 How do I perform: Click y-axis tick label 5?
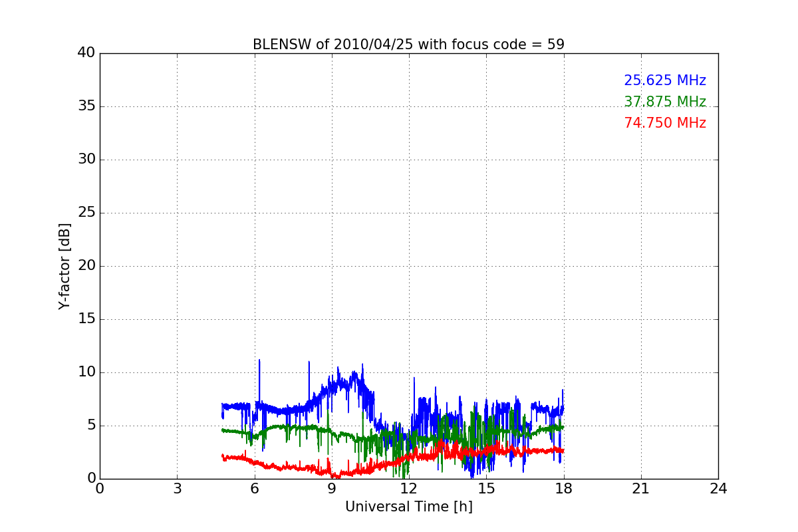[x=91, y=426]
